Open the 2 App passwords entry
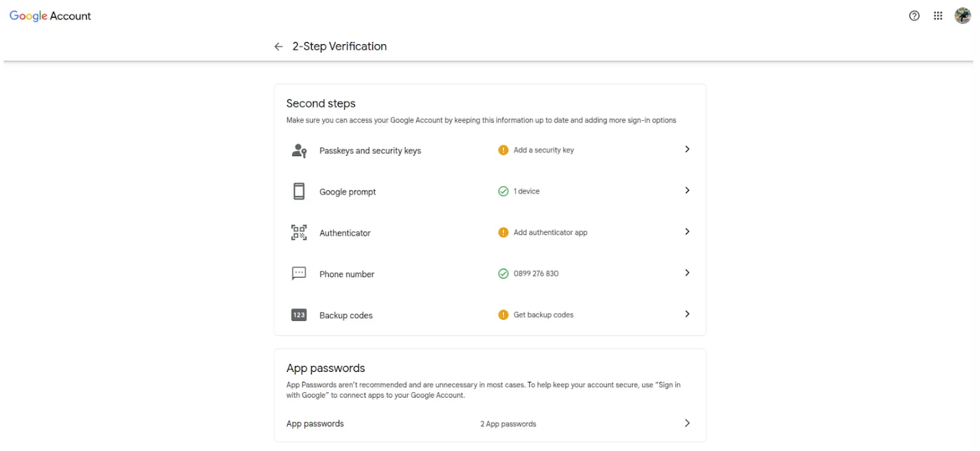The image size is (980, 451). pyautogui.click(x=508, y=424)
